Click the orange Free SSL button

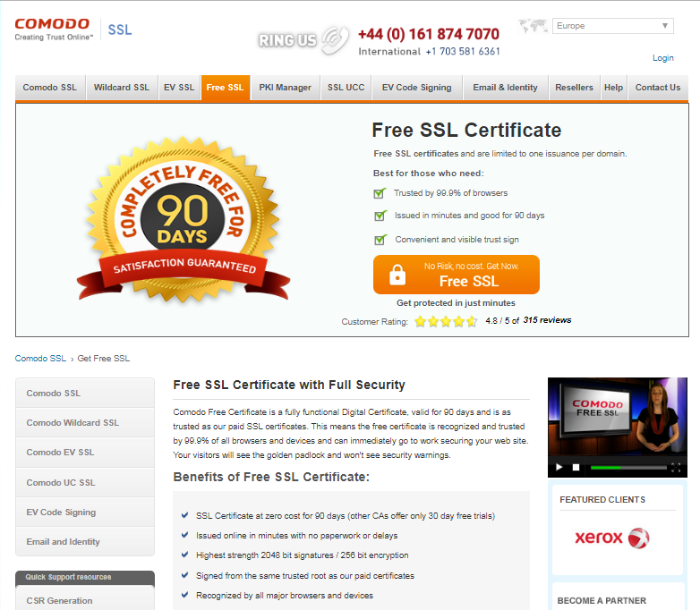tap(457, 275)
